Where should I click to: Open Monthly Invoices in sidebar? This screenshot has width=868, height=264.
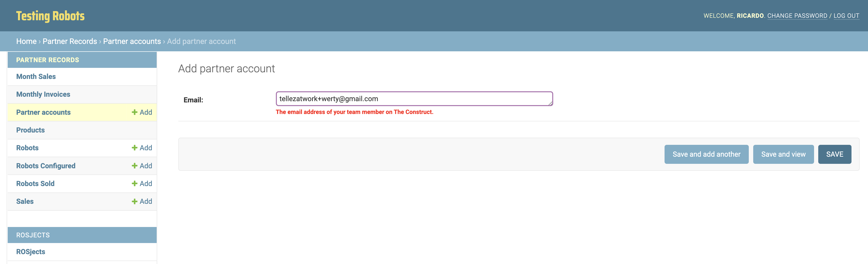coord(43,94)
